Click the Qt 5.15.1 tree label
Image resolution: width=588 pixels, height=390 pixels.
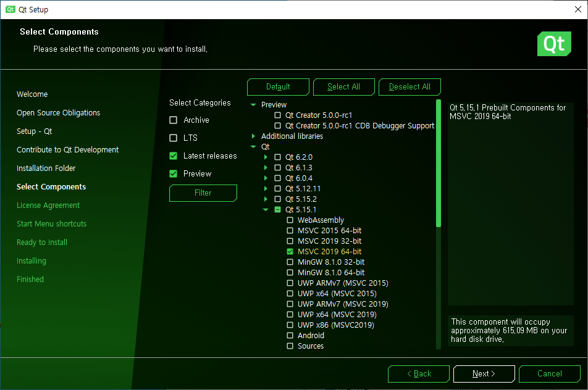[301, 210]
